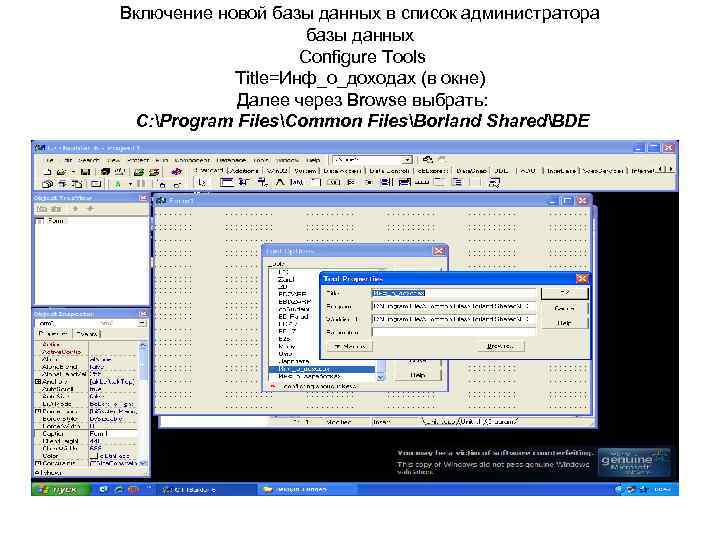Click the New Form toolbar icon
The height and width of the screenshot is (540, 720).
[96, 184]
